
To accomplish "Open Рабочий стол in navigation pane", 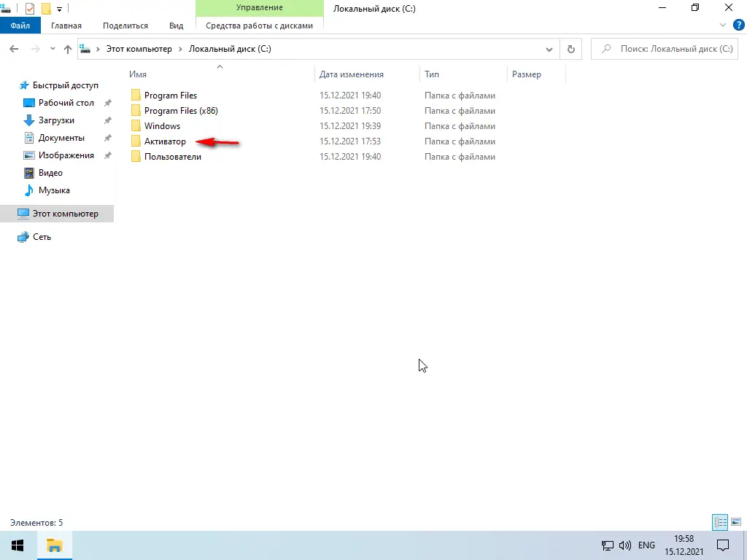I will (x=66, y=103).
